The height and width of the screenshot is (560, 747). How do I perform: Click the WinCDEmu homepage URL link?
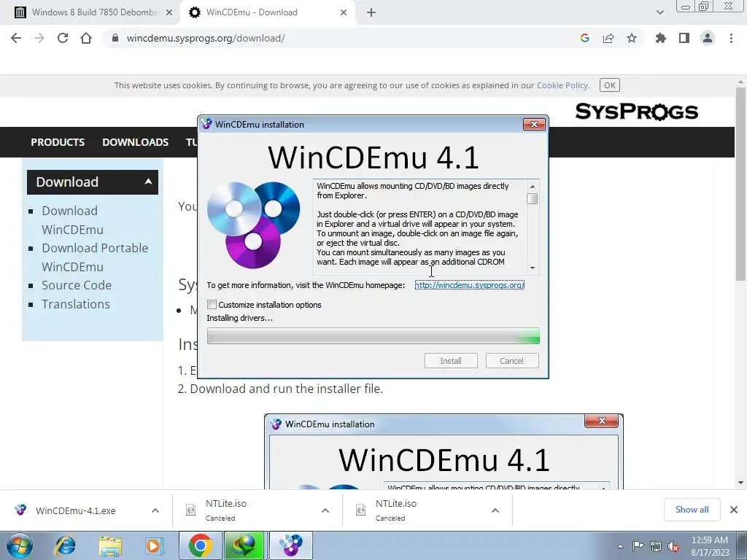tap(469, 285)
